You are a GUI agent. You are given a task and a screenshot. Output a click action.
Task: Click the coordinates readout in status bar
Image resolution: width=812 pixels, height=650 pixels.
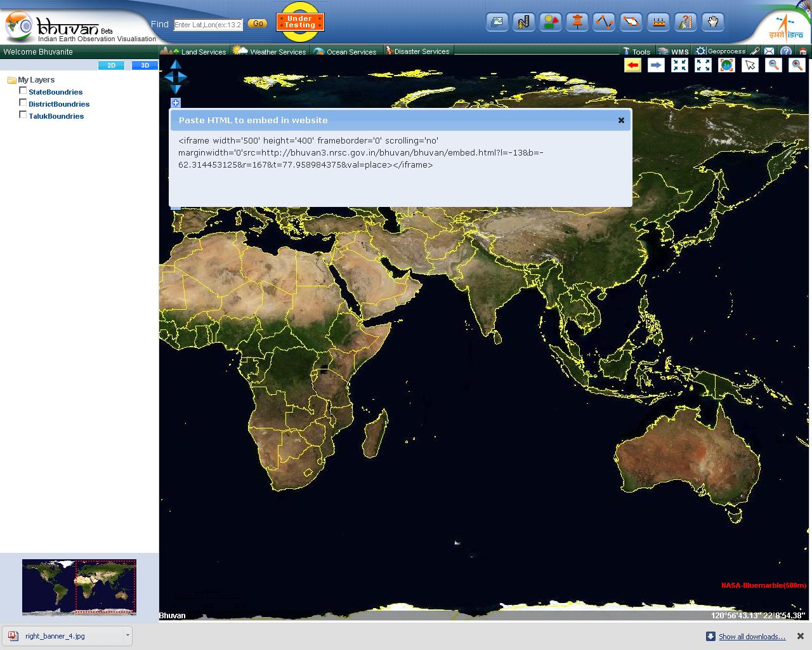758,615
